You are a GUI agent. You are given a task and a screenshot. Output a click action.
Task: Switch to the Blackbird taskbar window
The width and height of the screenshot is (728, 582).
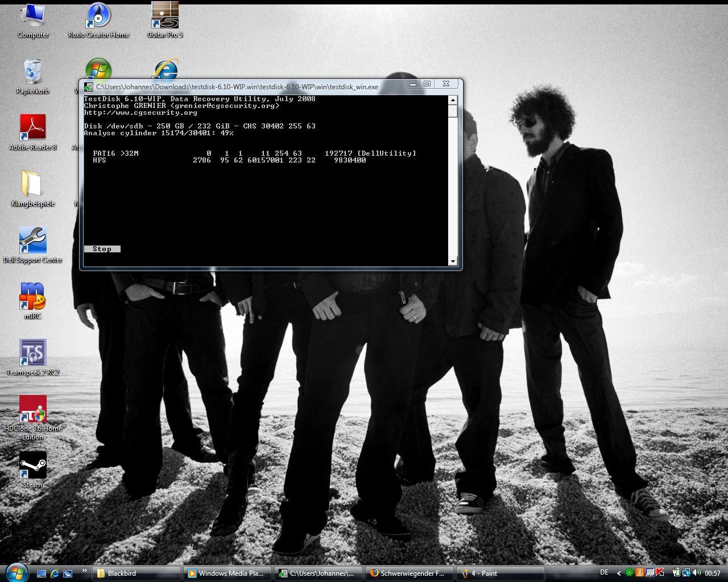pos(136,573)
